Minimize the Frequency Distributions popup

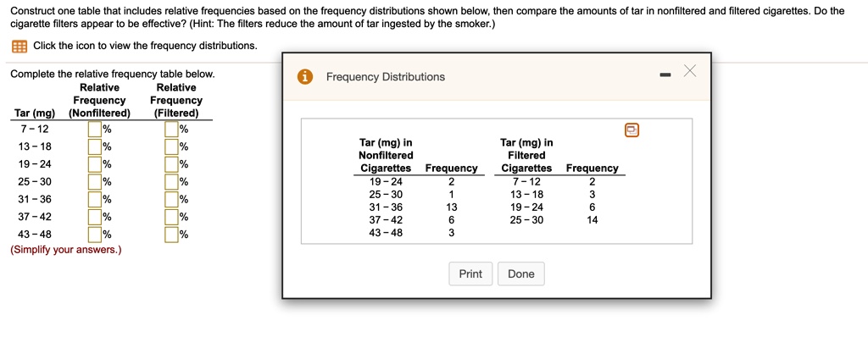(x=666, y=75)
